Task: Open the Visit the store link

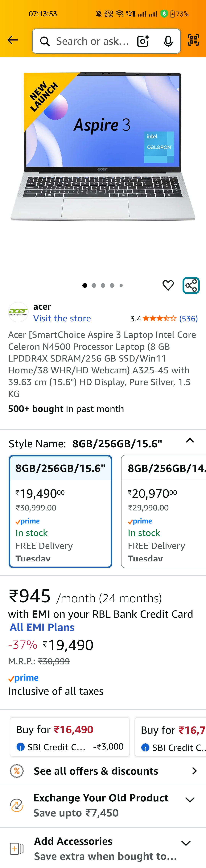Action: (x=62, y=318)
